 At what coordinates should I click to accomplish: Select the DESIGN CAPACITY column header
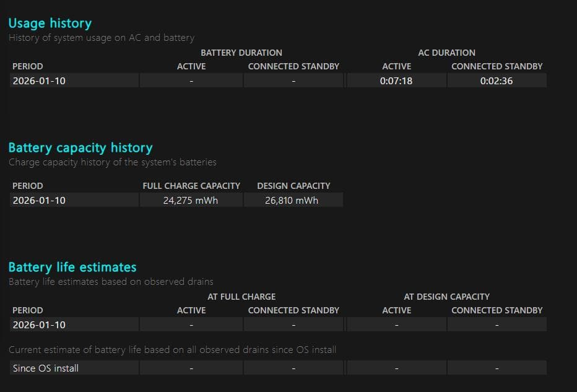pos(293,186)
